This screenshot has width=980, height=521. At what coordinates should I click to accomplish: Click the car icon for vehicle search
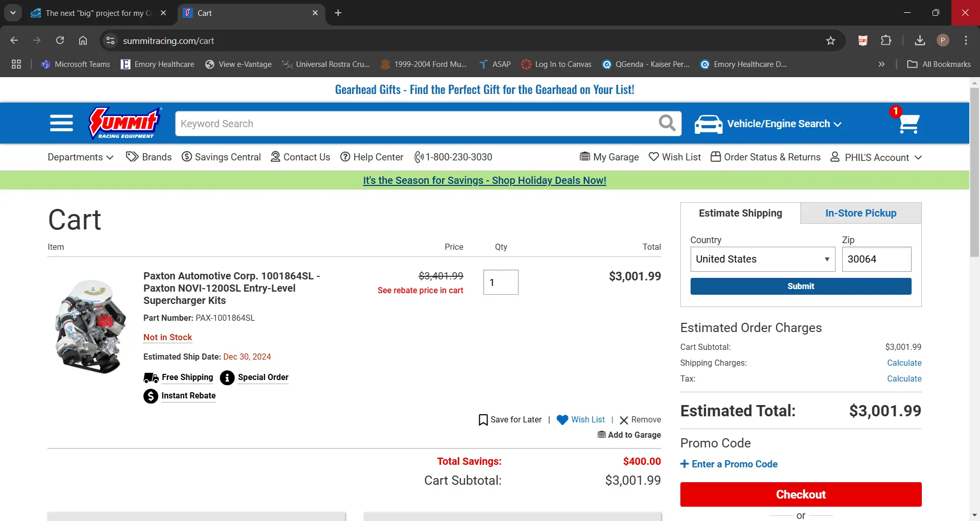click(708, 124)
